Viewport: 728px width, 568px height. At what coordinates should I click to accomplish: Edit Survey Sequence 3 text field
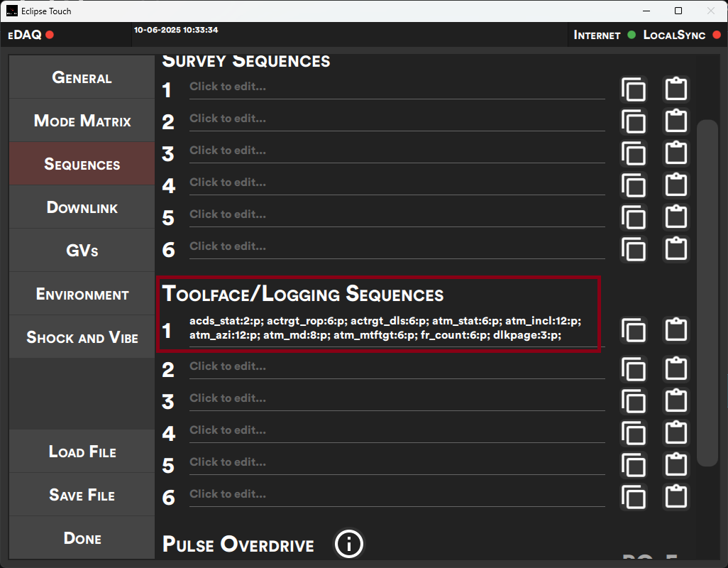point(397,150)
